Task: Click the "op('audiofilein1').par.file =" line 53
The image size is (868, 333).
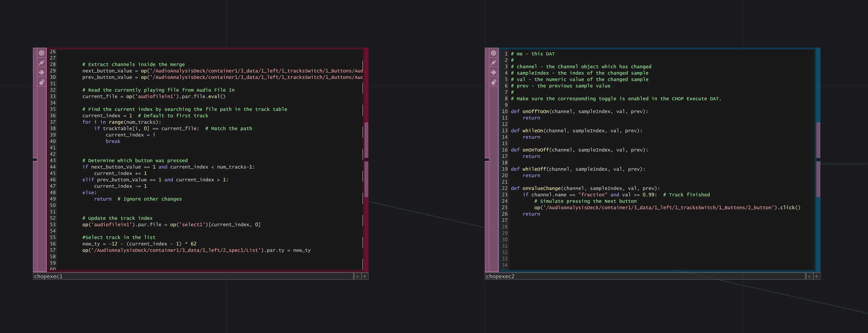Action: click(x=171, y=225)
